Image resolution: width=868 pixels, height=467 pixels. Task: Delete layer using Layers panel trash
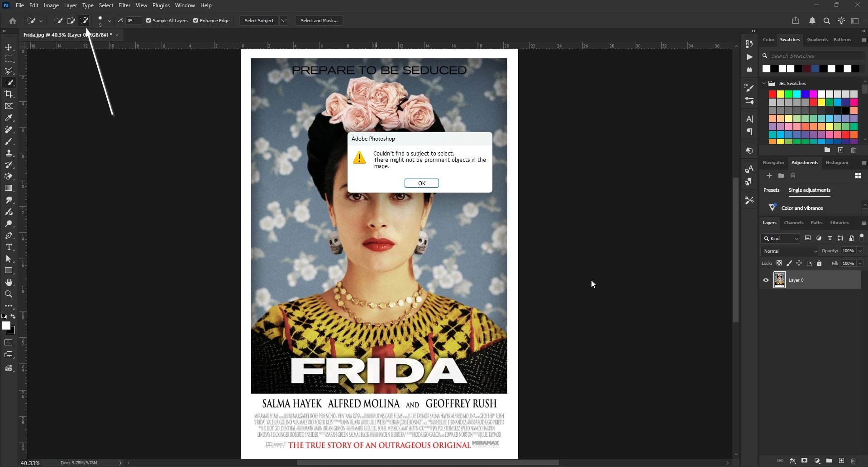click(854, 461)
